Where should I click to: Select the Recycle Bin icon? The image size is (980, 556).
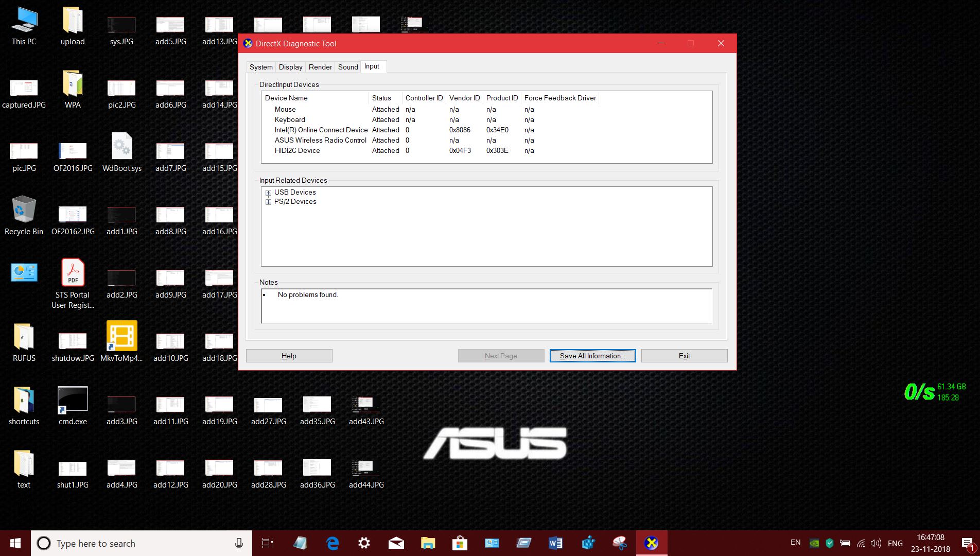point(24,216)
